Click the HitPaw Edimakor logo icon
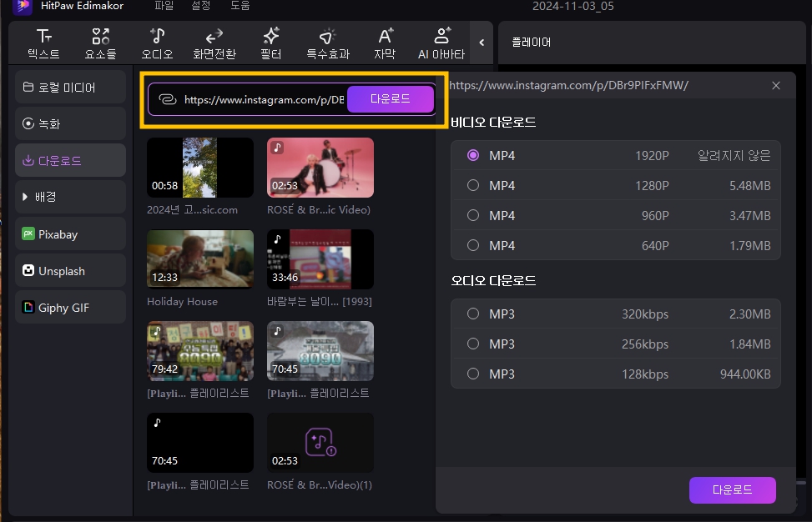The image size is (812, 522). click(23, 6)
